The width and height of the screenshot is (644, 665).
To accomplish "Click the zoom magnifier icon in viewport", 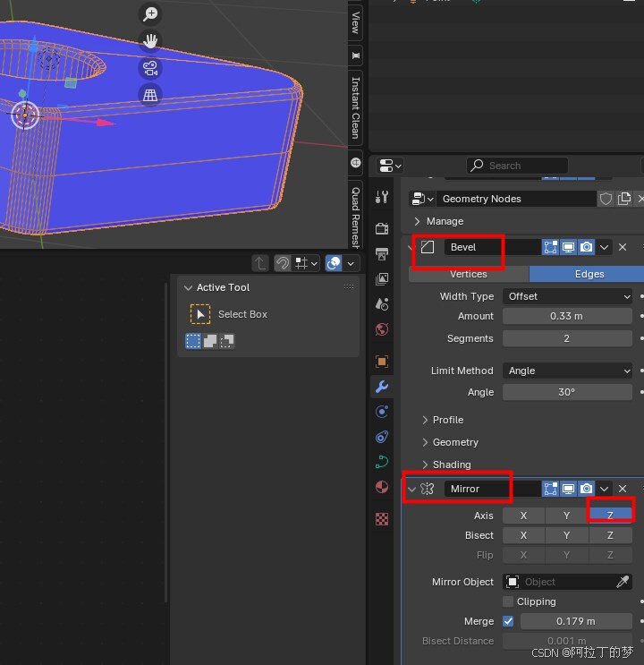I will (150, 13).
